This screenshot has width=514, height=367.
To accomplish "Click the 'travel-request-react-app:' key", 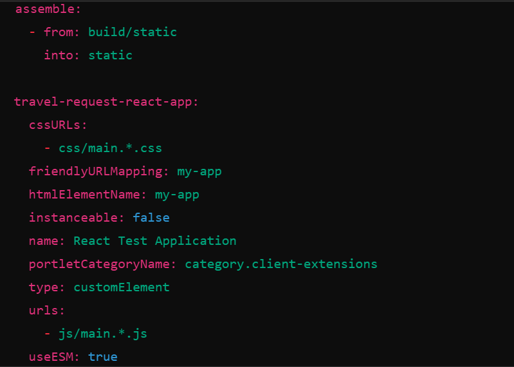I will pos(106,102).
